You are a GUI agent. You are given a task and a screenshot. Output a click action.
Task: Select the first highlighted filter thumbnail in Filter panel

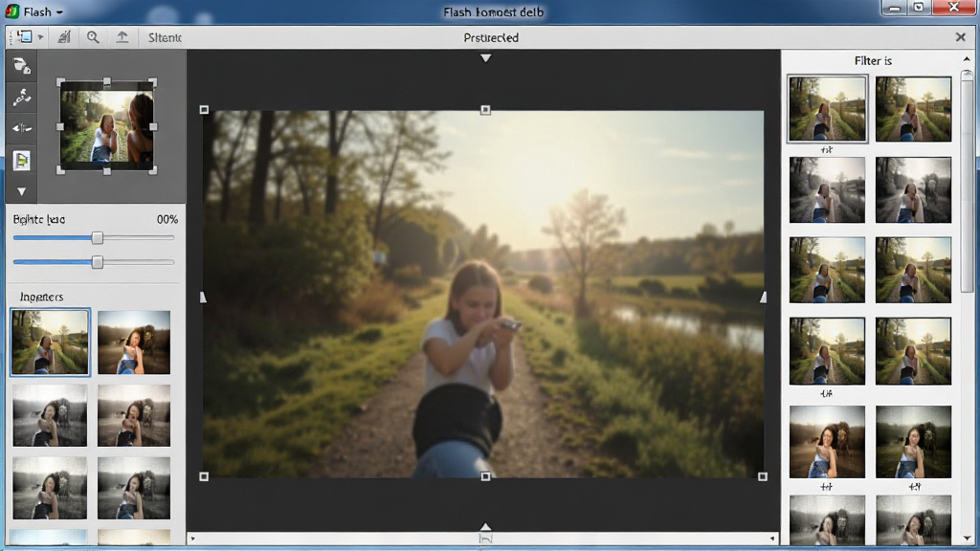[x=827, y=109]
